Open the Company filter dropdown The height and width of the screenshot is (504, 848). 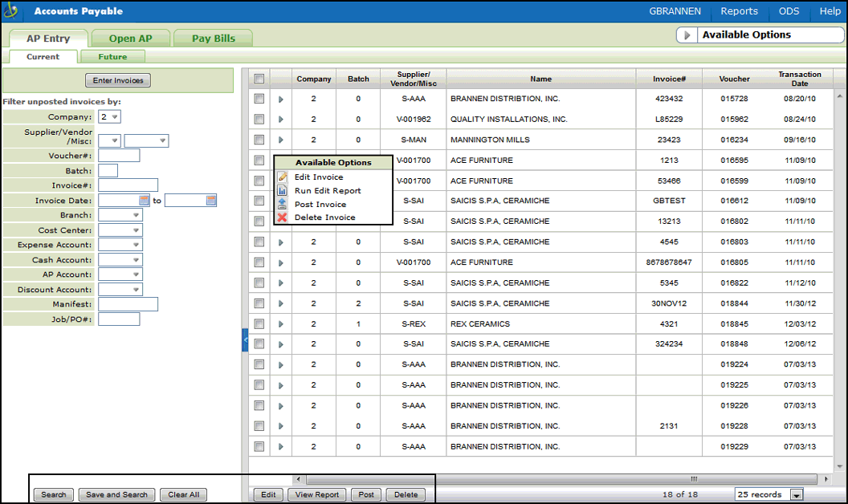(109, 117)
